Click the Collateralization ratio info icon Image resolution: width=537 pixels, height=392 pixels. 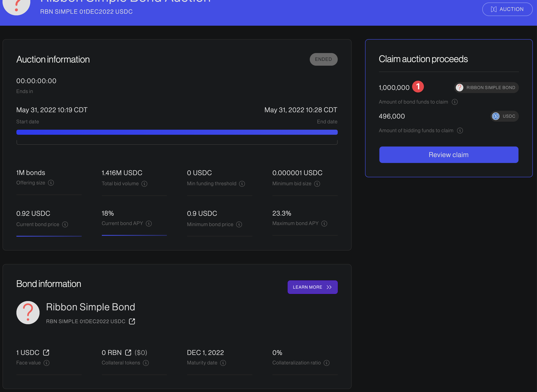(327, 363)
